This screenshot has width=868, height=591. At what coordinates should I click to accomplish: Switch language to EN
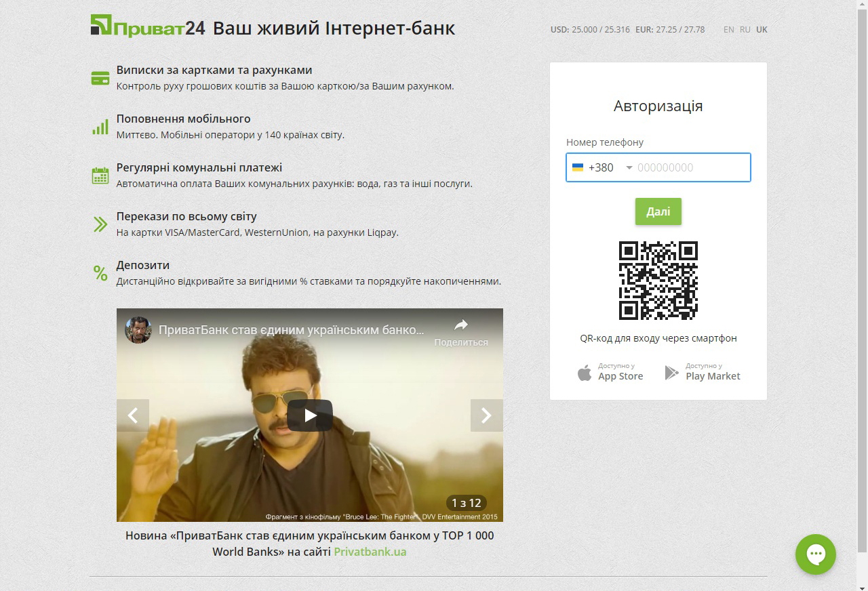coord(729,30)
